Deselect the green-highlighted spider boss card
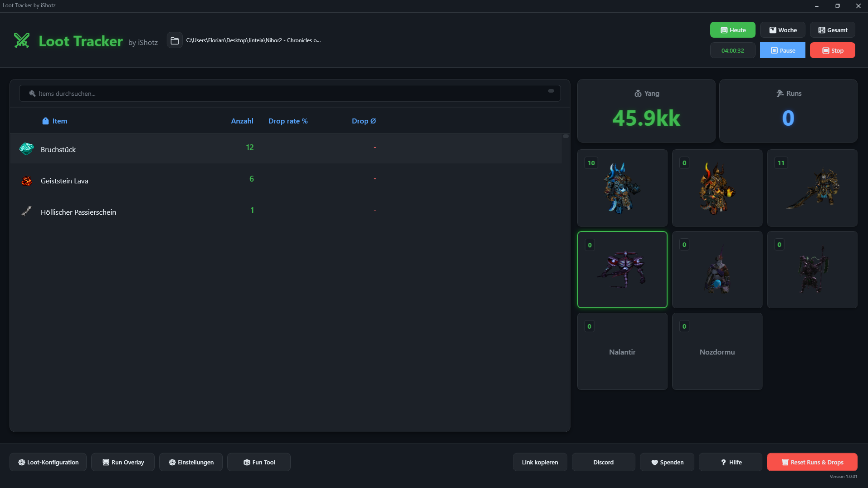The width and height of the screenshot is (868, 488). coord(622,269)
